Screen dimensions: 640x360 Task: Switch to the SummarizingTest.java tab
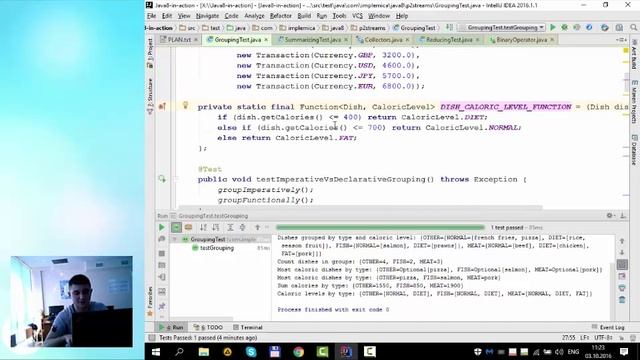click(312, 40)
